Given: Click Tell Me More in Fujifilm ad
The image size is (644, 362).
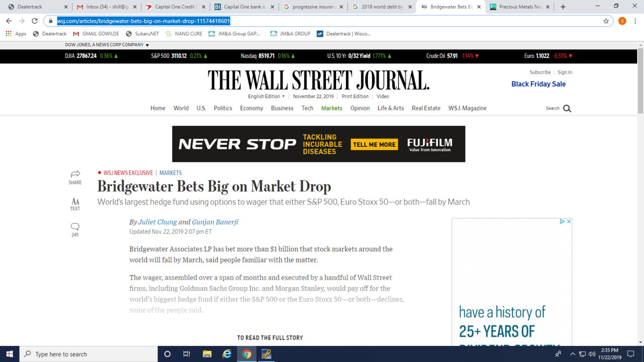Looking at the screenshot, I should pos(374,144).
